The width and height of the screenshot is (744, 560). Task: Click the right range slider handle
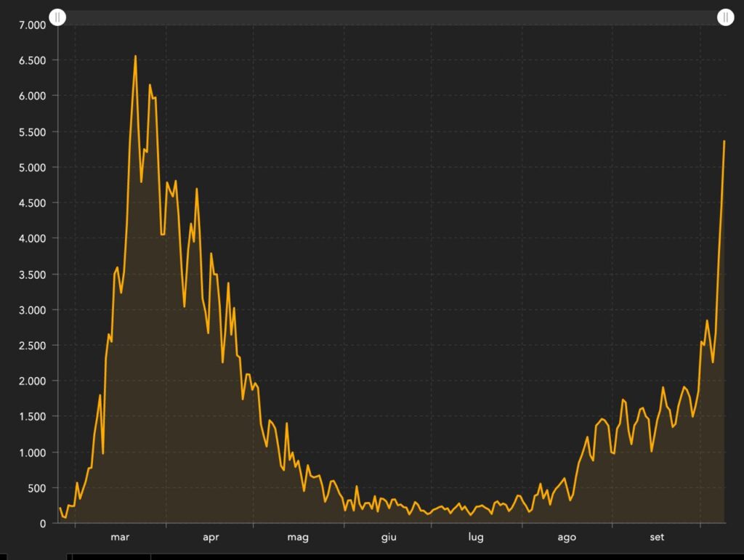(725, 17)
